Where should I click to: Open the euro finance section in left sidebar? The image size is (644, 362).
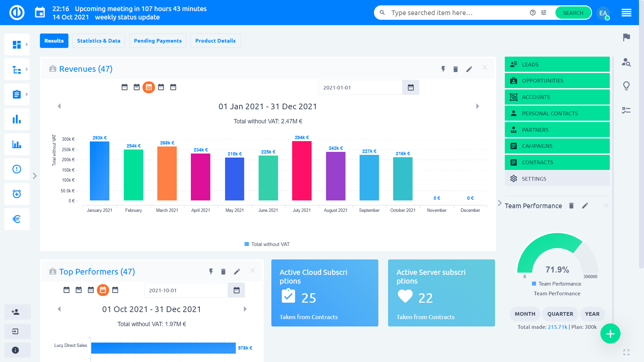17,219
